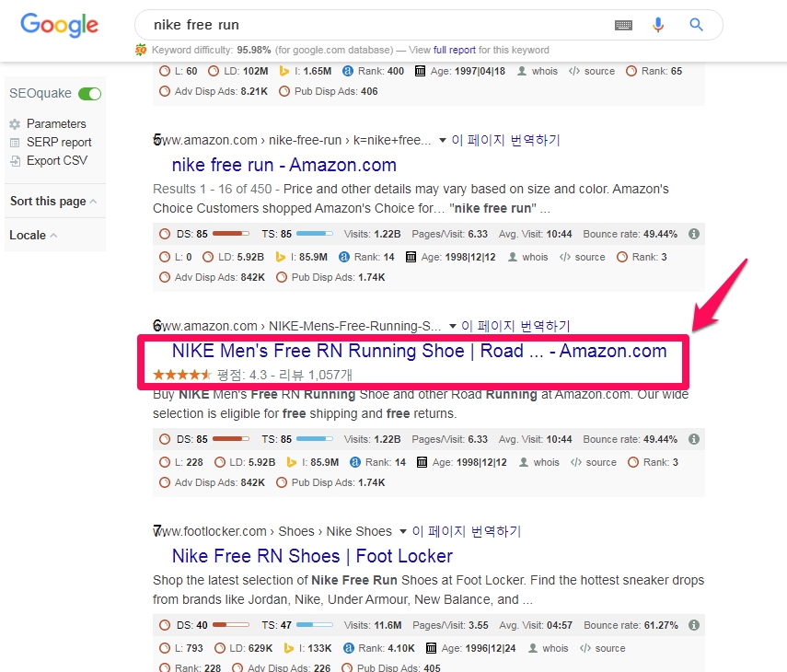Click the microphone voice search icon
Viewport: 787px width, 672px height.
point(658,25)
